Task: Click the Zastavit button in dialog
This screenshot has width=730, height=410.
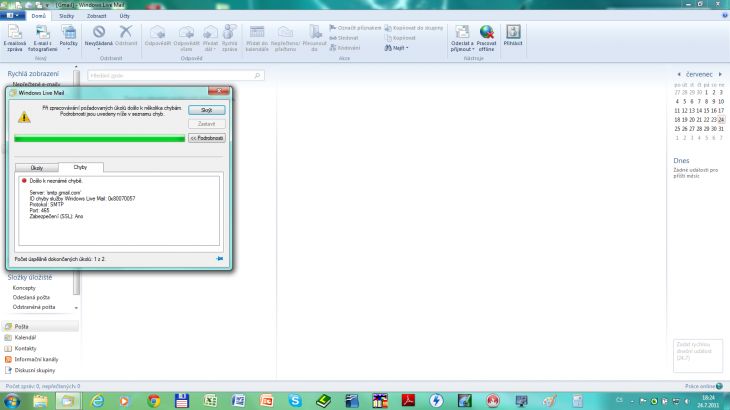Action: tap(207, 124)
